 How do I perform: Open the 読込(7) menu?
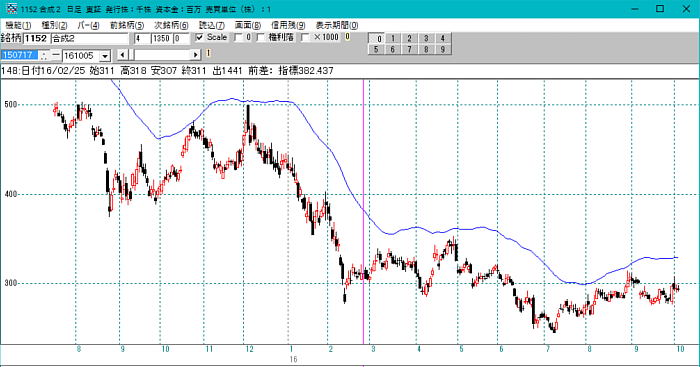click(x=212, y=25)
